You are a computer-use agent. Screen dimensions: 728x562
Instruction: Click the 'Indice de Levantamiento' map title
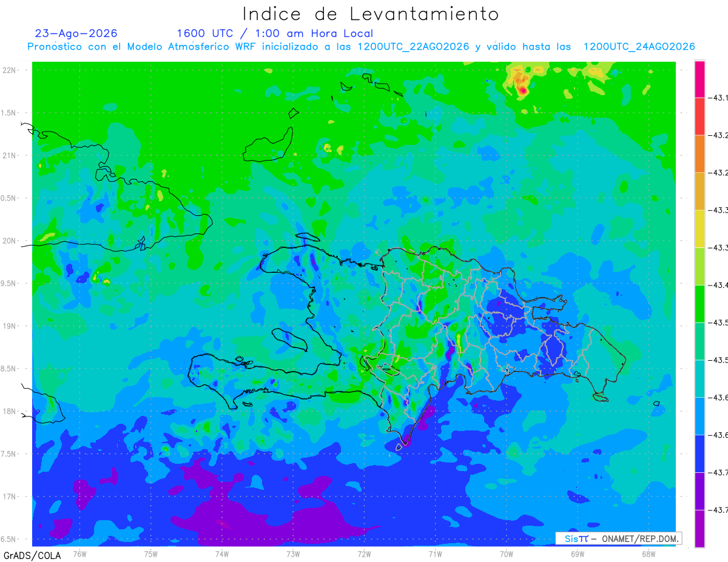point(371,14)
